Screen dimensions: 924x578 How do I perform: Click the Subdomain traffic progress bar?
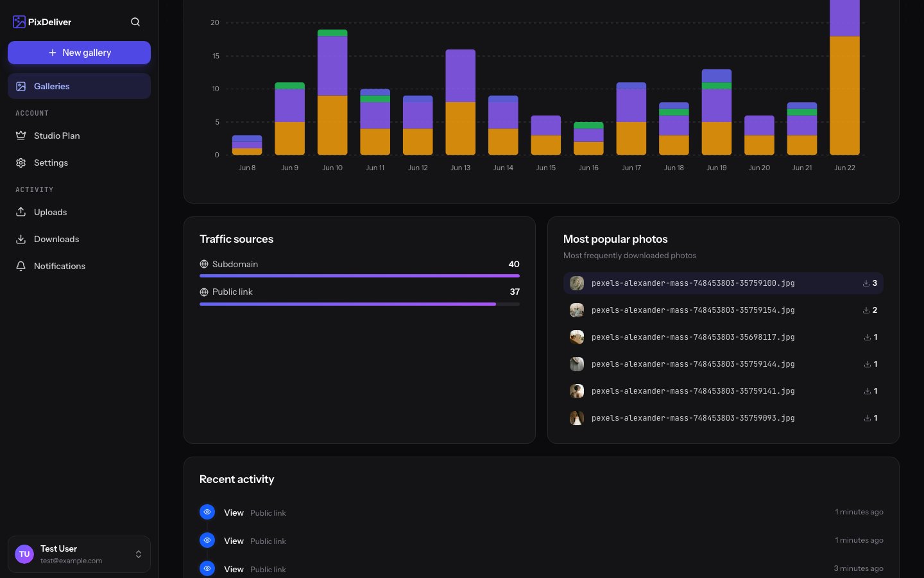click(359, 276)
